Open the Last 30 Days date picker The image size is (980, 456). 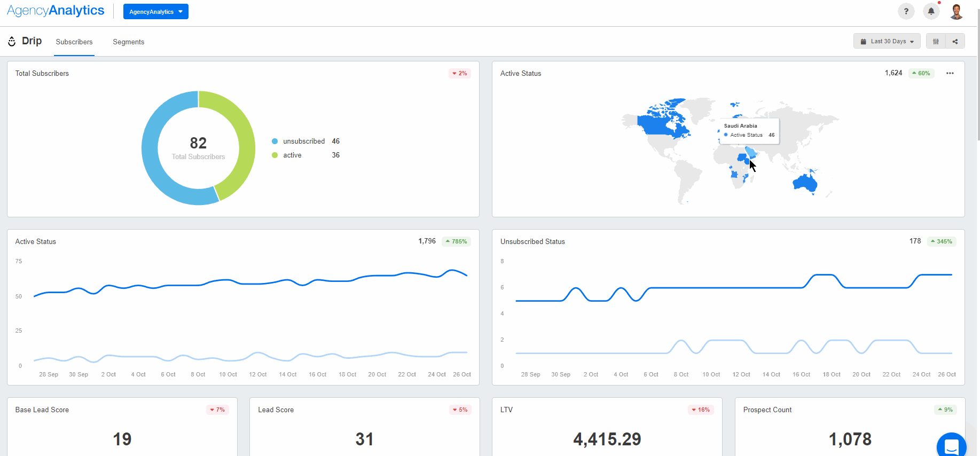[x=887, y=41]
